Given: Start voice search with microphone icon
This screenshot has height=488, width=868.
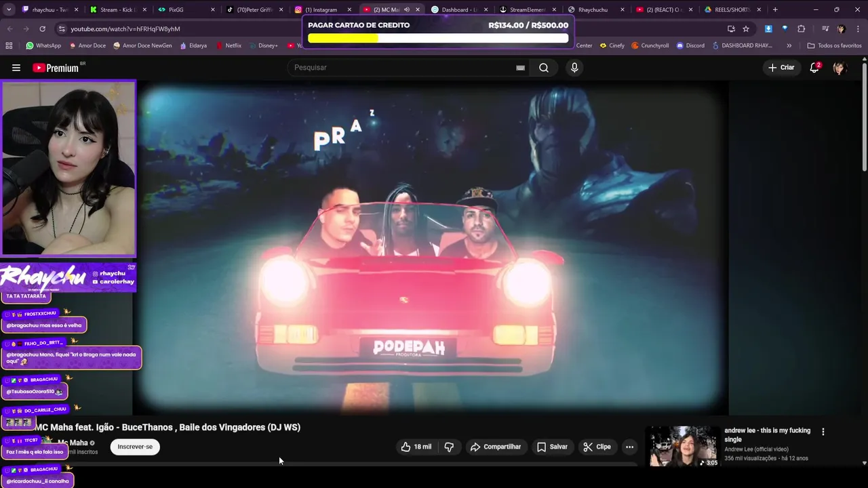Looking at the screenshot, I should [x=574, y=68].
